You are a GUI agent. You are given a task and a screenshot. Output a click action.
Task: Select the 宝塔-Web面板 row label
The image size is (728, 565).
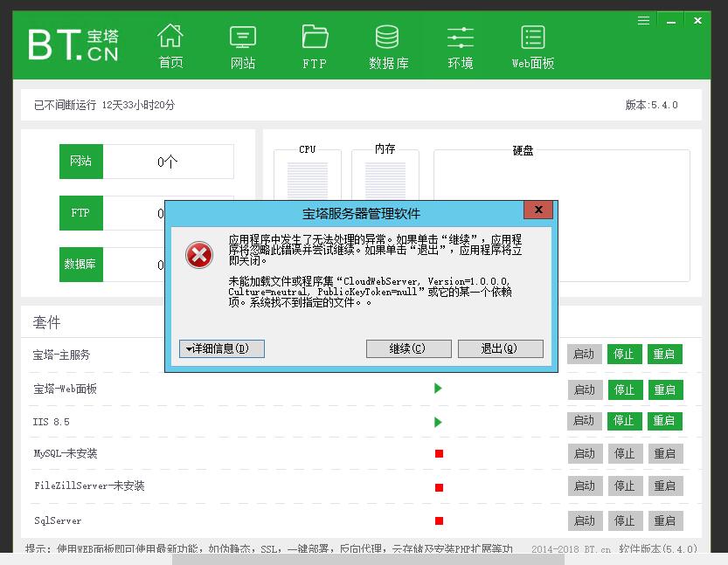[65, 389]
